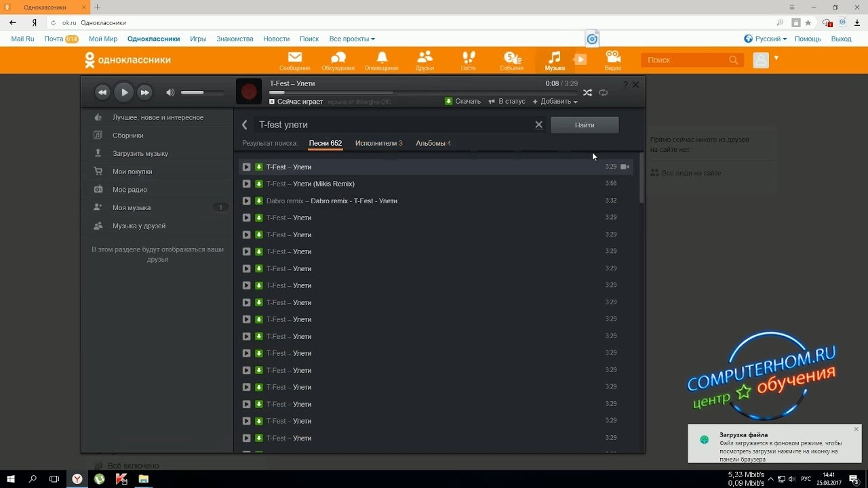The width and height of the screenshot is (868, 488).
Task: Seek in the T-Fest – Улети progress bar
Action: click(423, 92)
